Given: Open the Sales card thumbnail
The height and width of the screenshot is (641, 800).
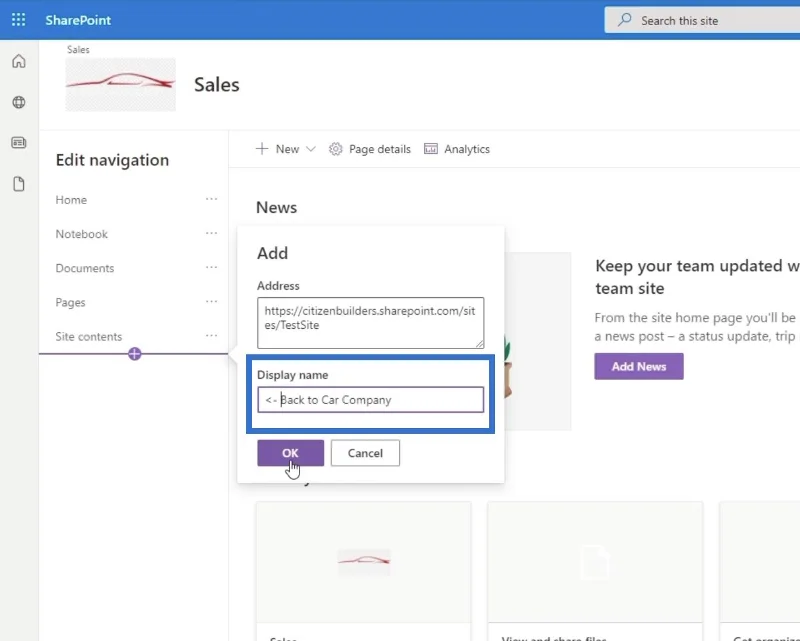Looking at the screenshot, I should pos(364,562).
